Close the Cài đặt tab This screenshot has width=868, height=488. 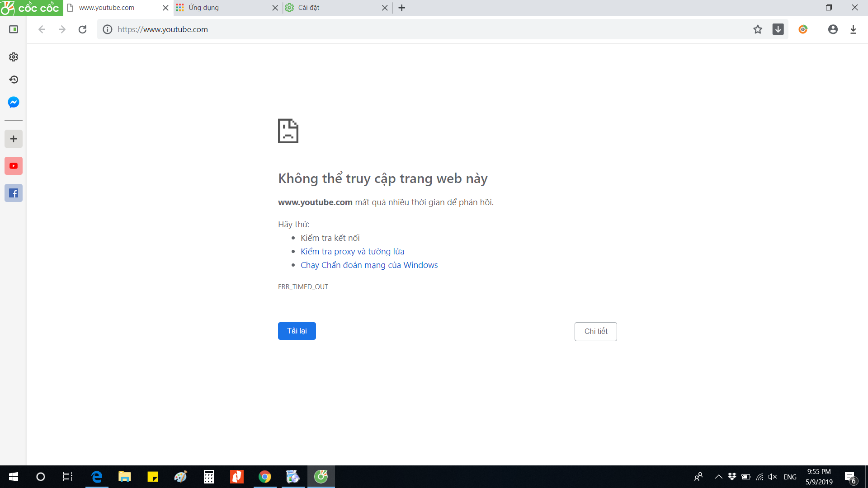point(385,8)
